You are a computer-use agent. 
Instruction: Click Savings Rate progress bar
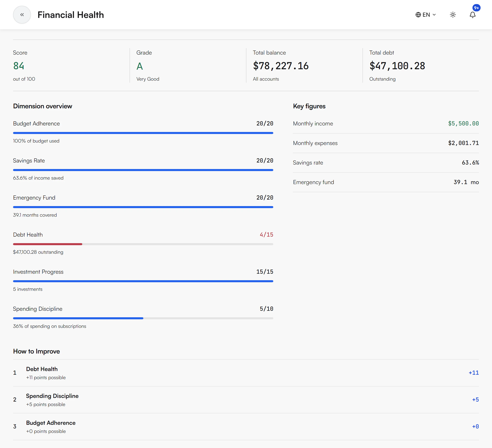143,170
